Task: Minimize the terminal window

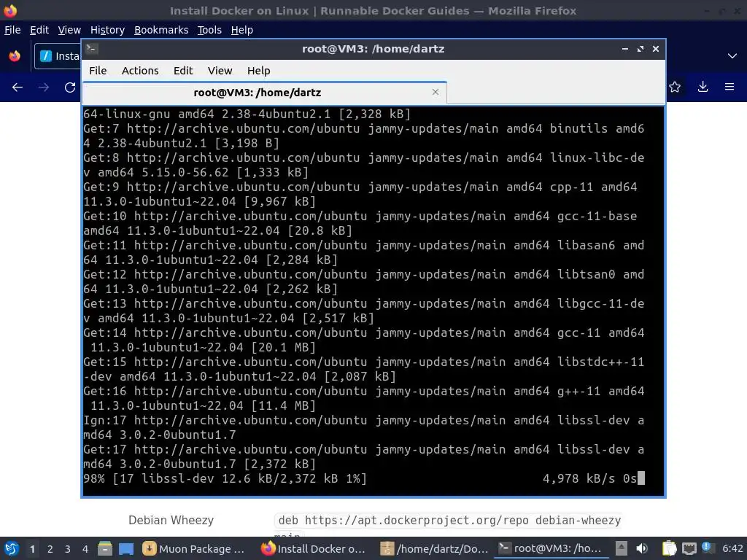Action: click(625, 49)
